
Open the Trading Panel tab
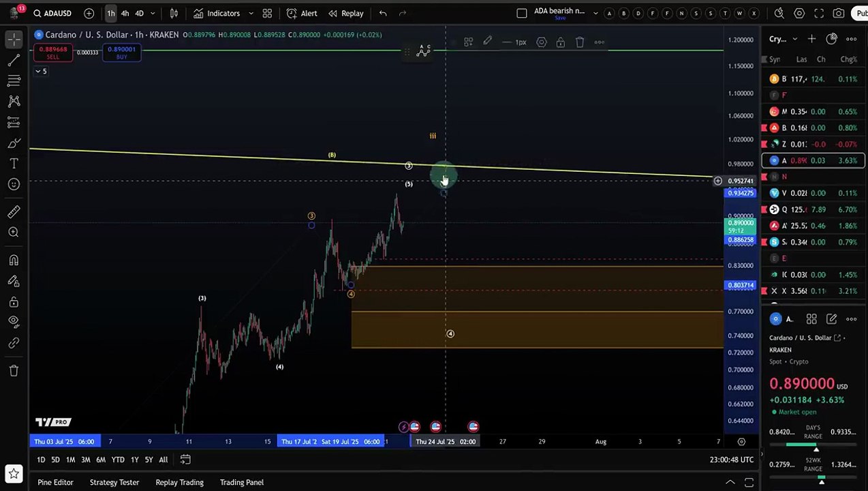click(x=242, y=482)
